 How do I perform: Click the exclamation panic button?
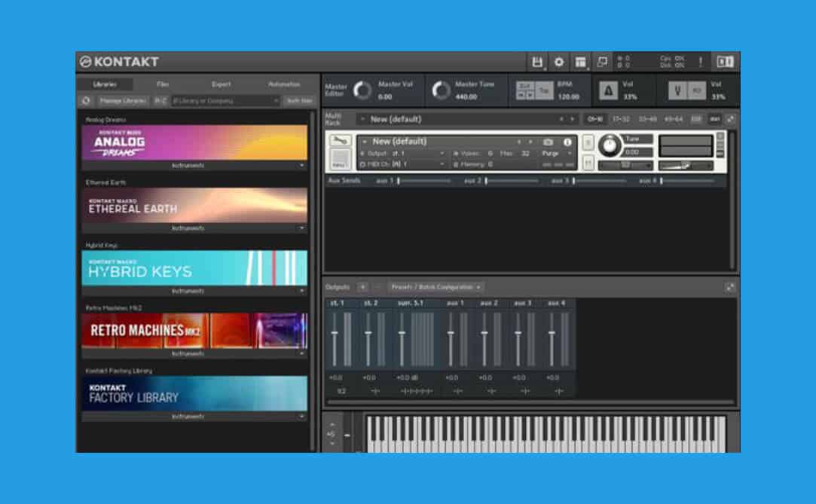pos(701,62)
